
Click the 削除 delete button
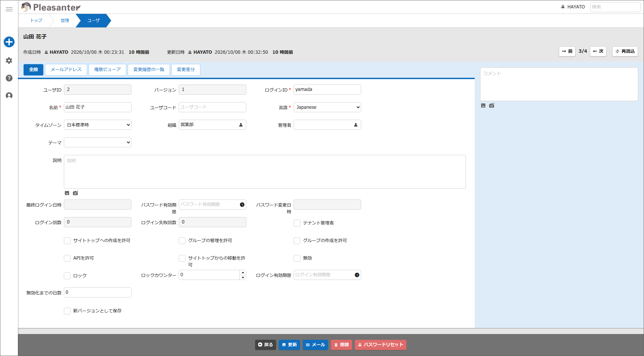point(341,345)
